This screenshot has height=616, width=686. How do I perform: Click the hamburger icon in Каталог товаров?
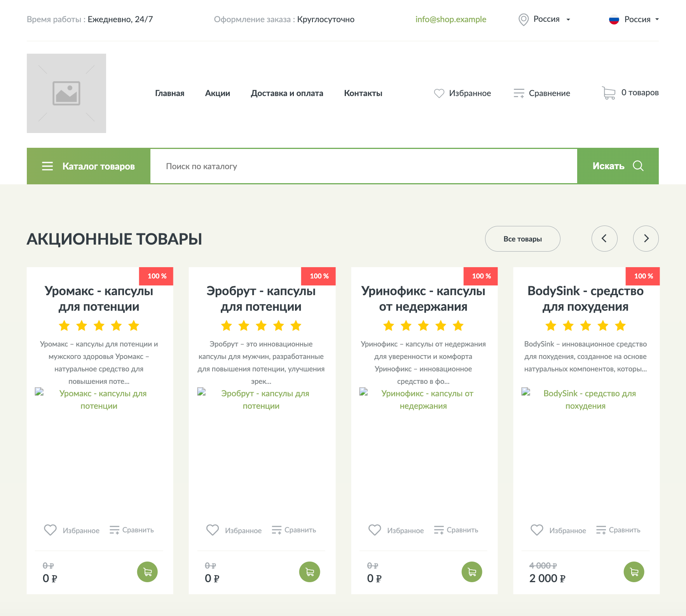tap(47, 166)
